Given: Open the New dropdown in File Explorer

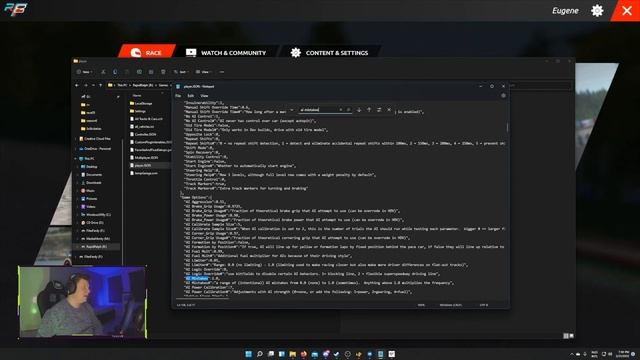Looking at the screenshot, I should [x=84, y=72].
